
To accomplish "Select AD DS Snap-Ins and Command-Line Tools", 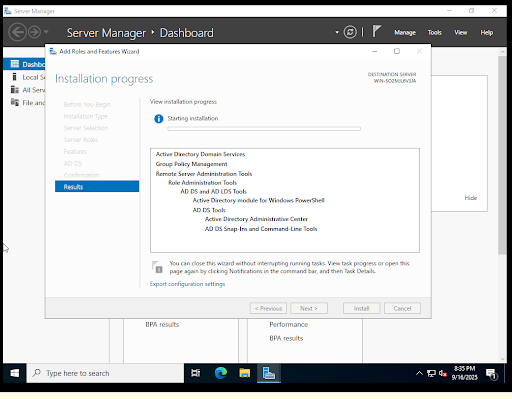I will point(261,229).
